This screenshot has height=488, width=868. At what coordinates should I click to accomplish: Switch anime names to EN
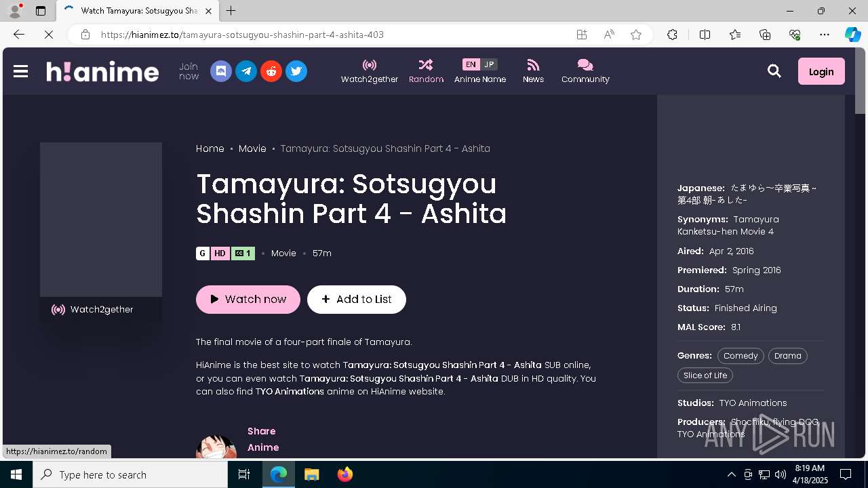[x=471, y=64]
